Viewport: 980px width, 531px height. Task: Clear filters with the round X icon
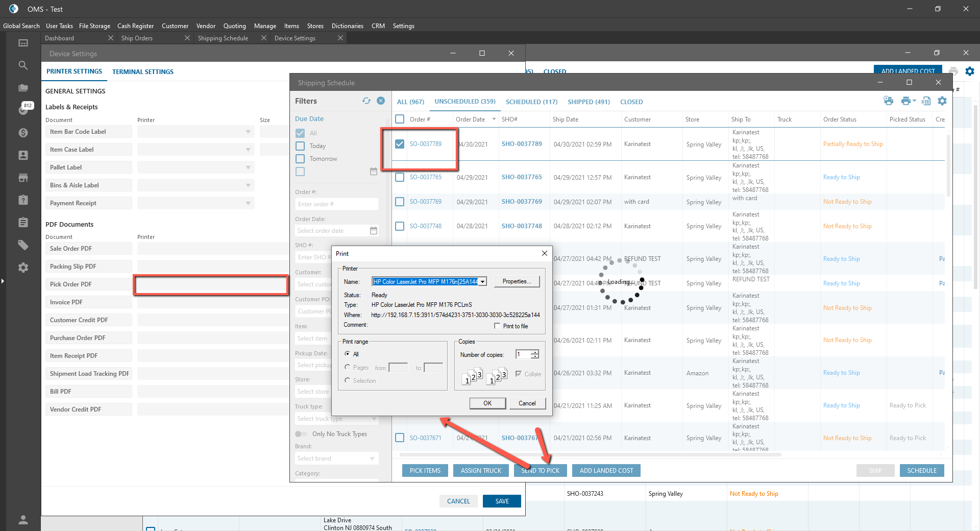(x=381, y=101)
